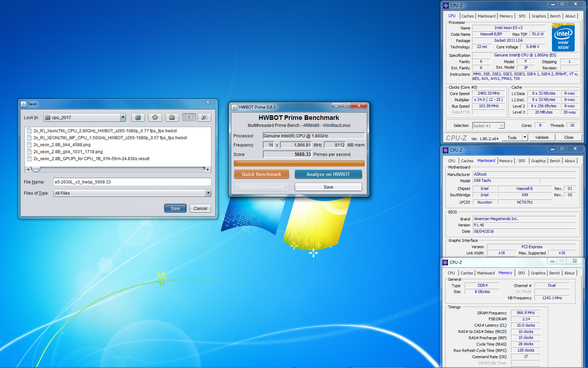
Task: Click the Intel Xeon E5 v3 name value
Action: (509, 28)
